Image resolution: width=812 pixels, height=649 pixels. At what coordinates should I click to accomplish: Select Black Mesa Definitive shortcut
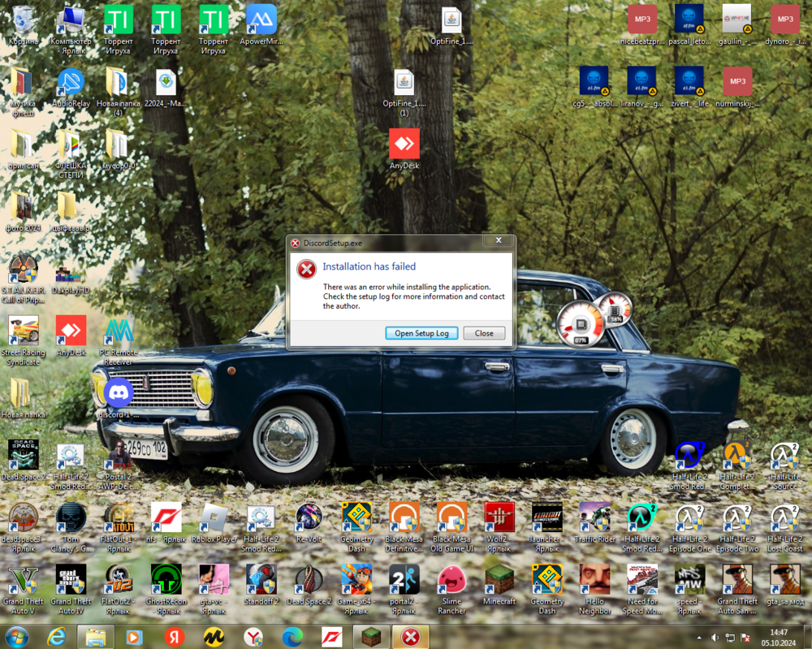404,527
